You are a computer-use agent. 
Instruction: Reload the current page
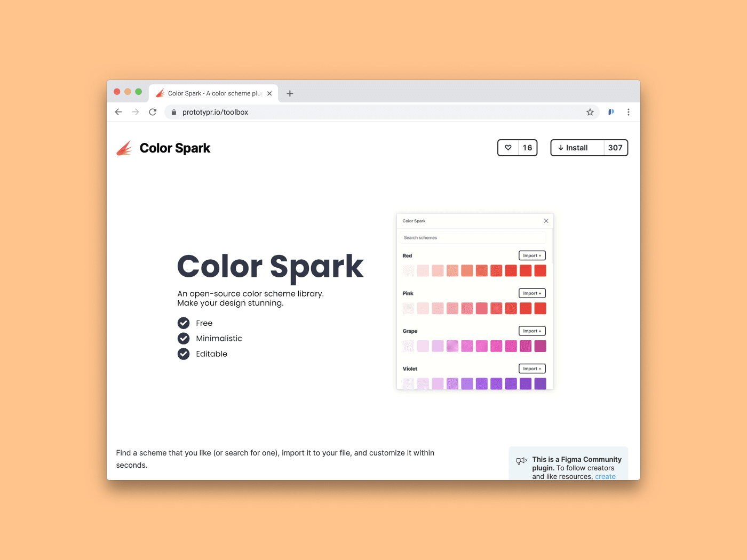click(153, 112)
